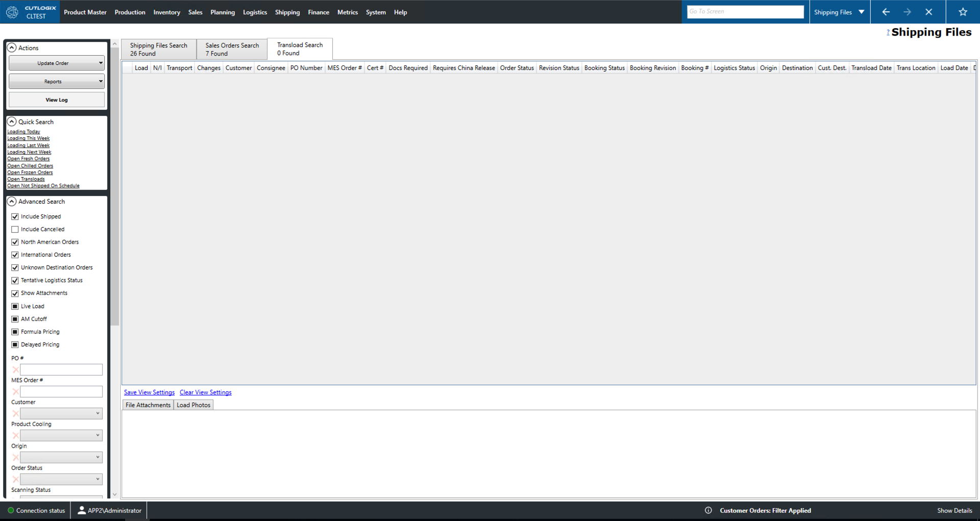This screenshot has width=980, height=521.
Task: Click the APP2\Administrator user icon
Action: 82,510
